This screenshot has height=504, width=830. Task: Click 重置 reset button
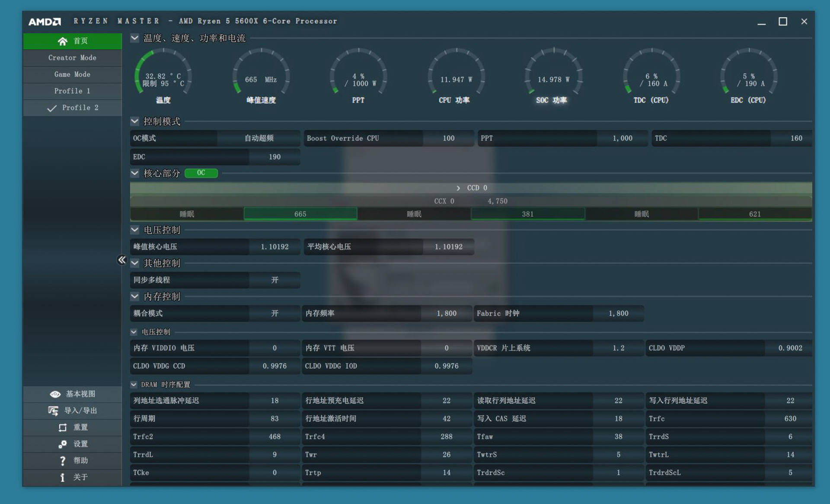point(72,427)
